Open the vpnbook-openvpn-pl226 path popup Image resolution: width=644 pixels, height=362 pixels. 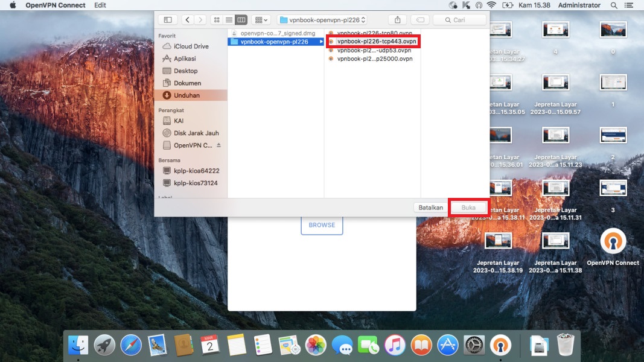322,20
